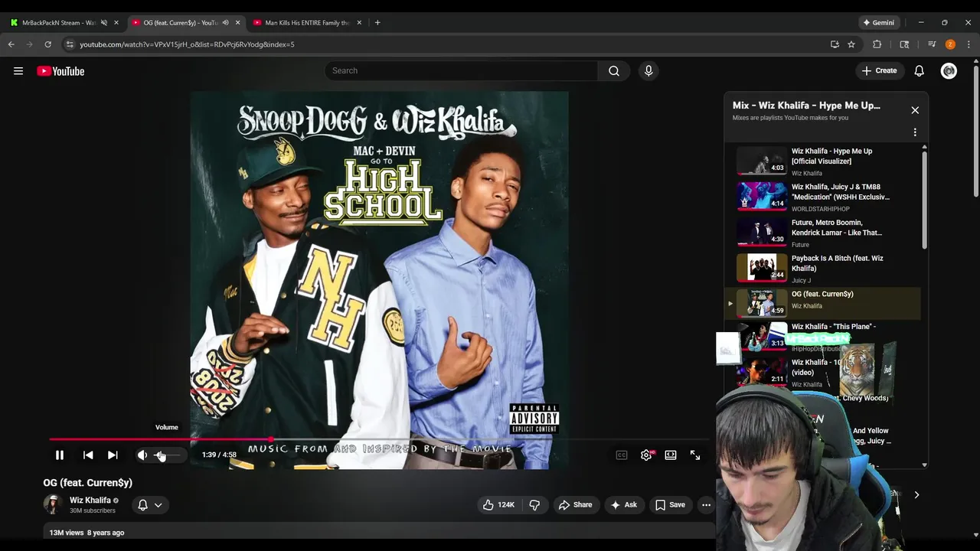Open the account avatar menu
This screenshot has width=980, height=551.
point(949,70)
